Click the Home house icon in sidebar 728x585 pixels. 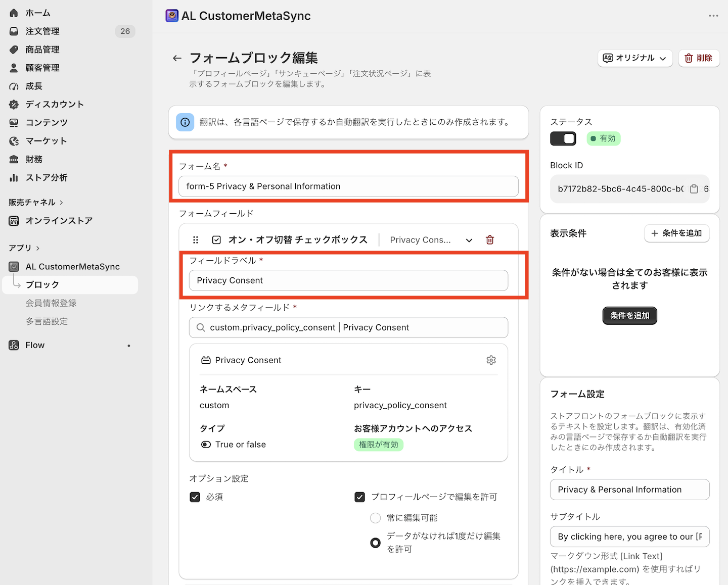click(x=14, y=13)
